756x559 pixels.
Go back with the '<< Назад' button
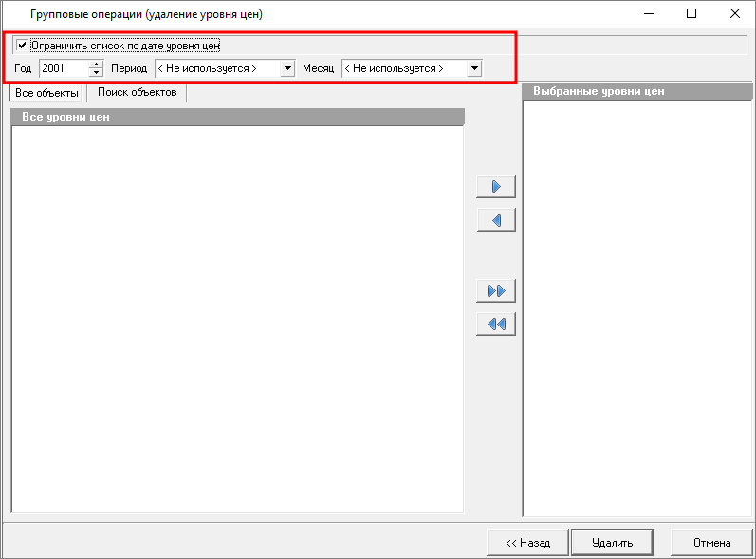(x=527, y=543)
